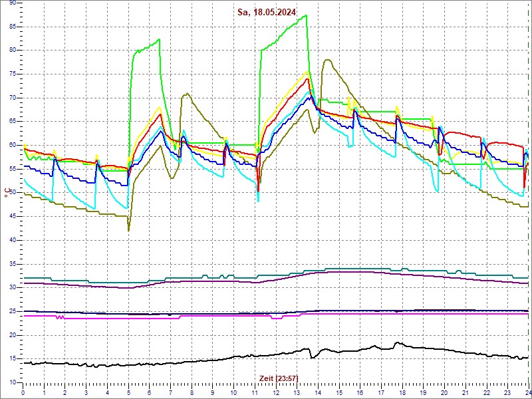Click hour 5 on the time axis
This screenshot has width=532, height=399.
(x=128, y=392)
